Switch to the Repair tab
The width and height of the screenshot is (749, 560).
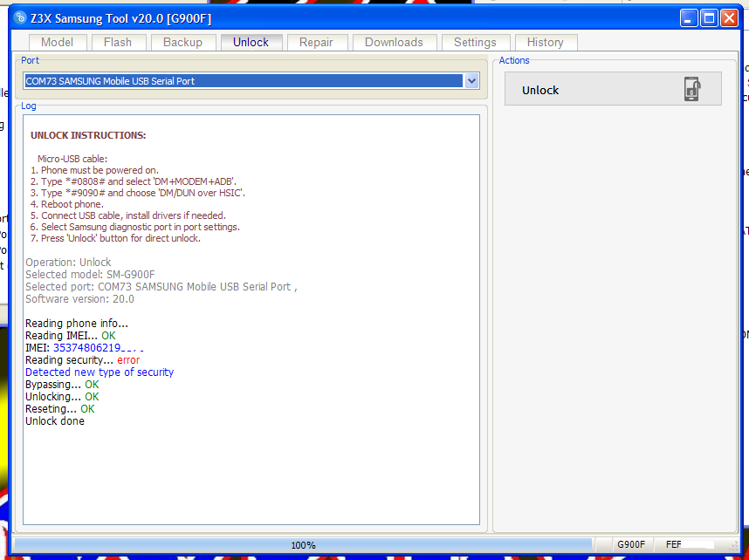[317, 42]
